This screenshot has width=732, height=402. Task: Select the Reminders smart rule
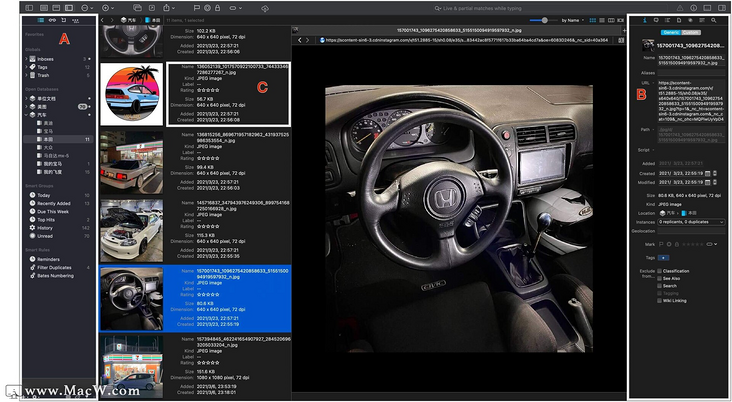click(58, 259)
